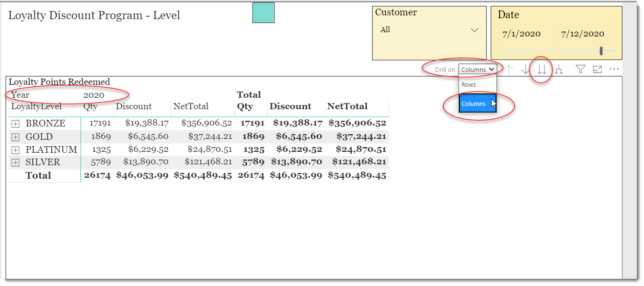Viewport: 644px width, 286px height.
Task: Click the bold Total column group header
Action: tap(249, 95)
